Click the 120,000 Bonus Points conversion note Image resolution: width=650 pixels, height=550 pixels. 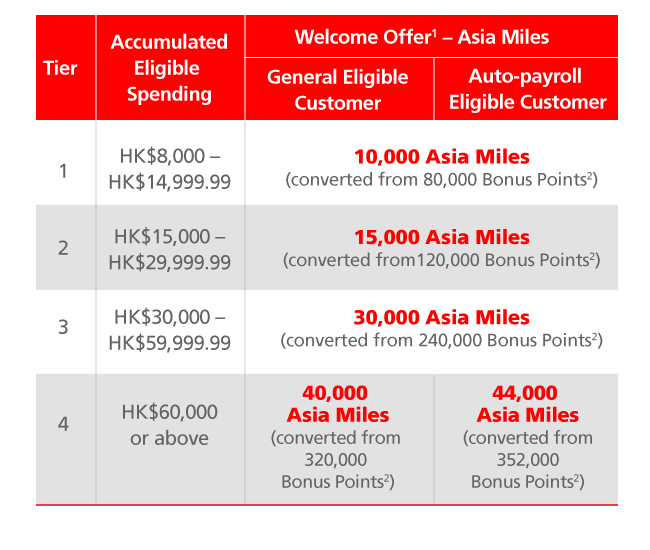tap(441, 260)
